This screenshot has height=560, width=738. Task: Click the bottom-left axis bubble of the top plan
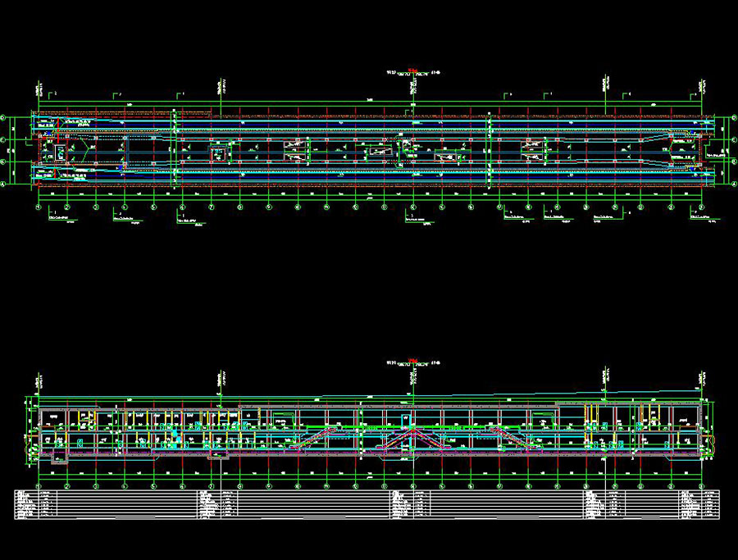tap(3, 185)
